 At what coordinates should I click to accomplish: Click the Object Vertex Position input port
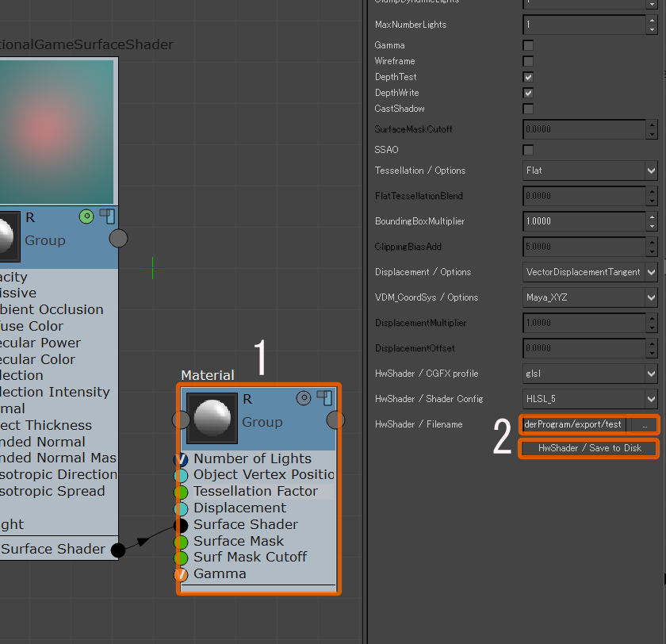pyautogui.click(x=181, y=475)
